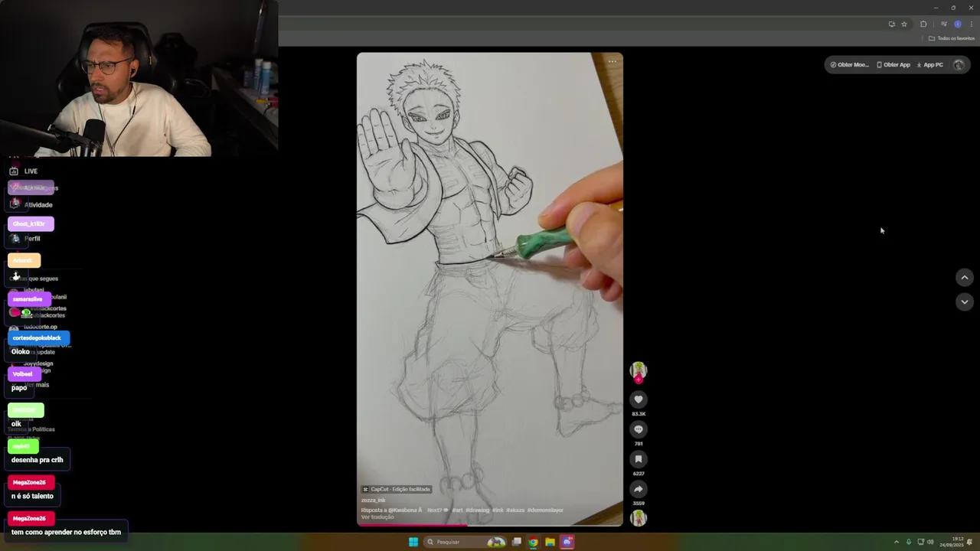Click chat message 'tem como aprender no esforço tbm'

point(66,532)
